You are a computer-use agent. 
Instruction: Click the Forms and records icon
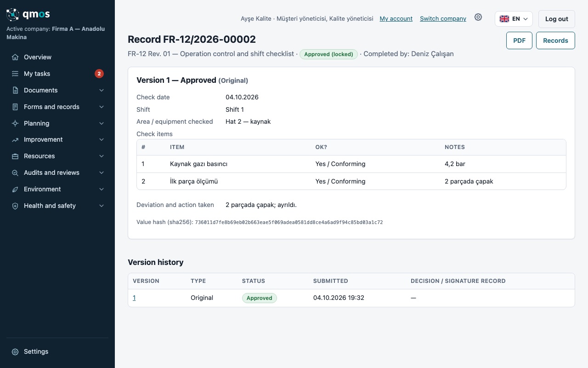pyautogui.click(x=15, y=107)
